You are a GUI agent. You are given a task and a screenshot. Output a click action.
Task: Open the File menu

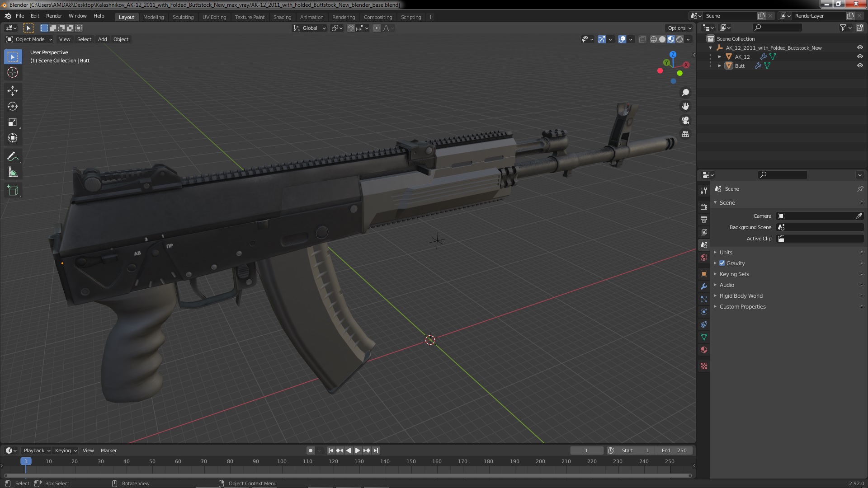coord(20,16)
